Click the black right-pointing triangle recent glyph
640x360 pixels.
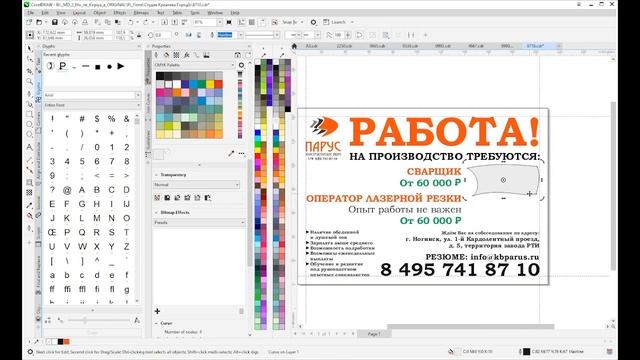pyautogui.click(x=121, y=66)
